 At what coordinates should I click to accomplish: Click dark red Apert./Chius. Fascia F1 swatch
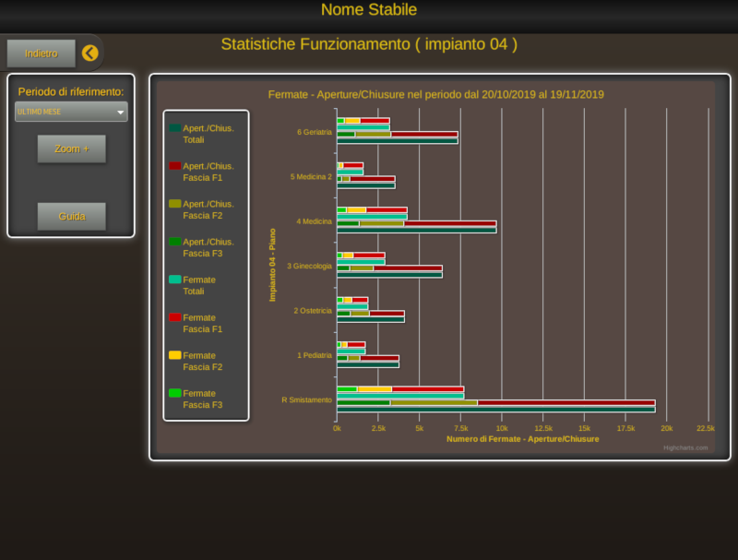(x=175, y=166)
